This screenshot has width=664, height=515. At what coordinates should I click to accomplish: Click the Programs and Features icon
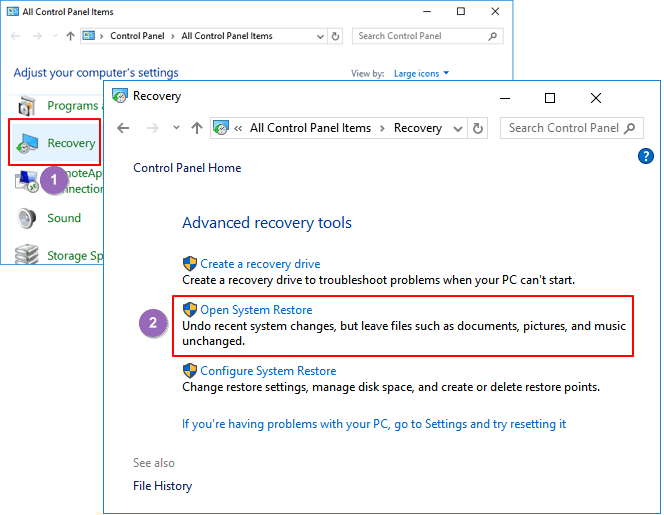click(29, 105)
